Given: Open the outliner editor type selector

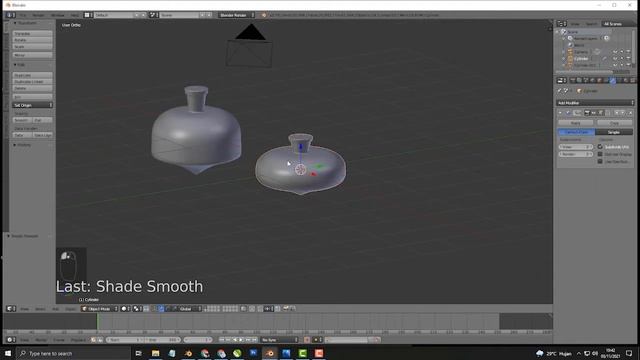Looking at the screenshot, I should 562,24.
